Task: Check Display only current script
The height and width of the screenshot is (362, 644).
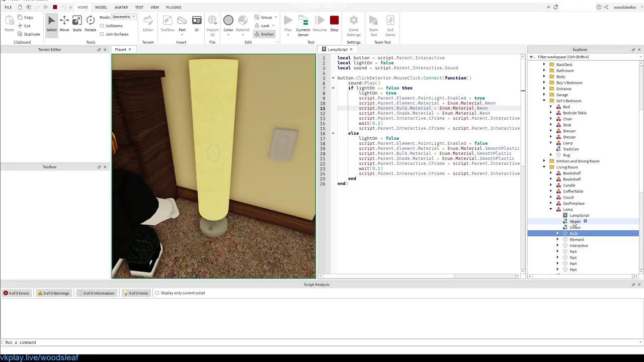Action: [x=157, y=293]
